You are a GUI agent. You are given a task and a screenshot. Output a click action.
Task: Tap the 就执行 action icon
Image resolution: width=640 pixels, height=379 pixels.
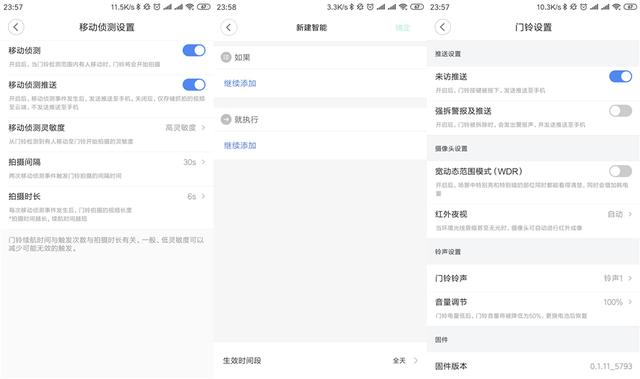(226, 119)
